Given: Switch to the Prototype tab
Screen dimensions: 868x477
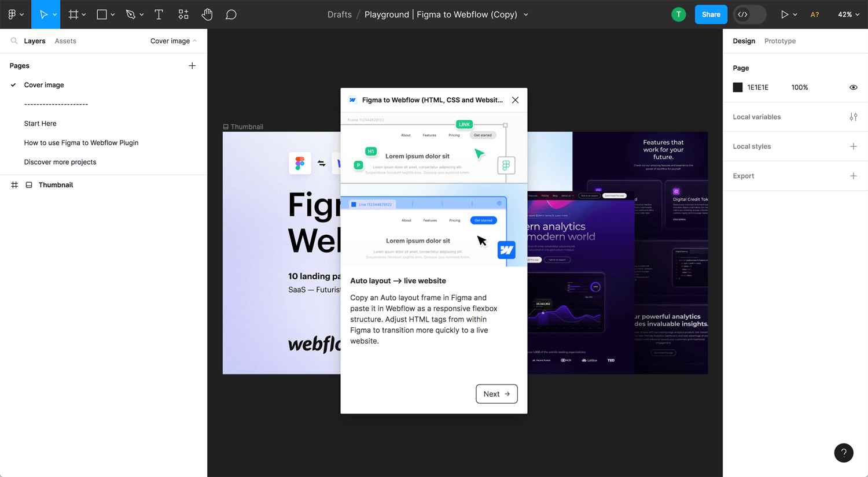Looking at the screenshot, I should click(x=780, y=41).
